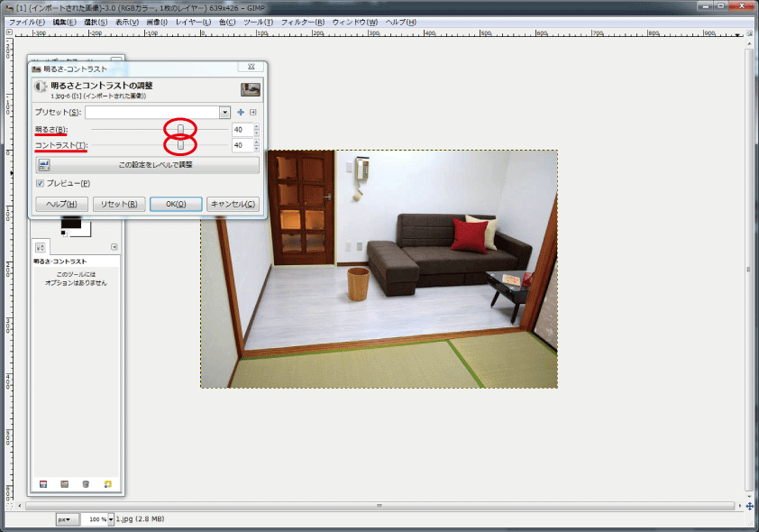The width and height of the screenshot is (759, 532).
Task: Maximize the GIMP main window
Action: point(721,6)
